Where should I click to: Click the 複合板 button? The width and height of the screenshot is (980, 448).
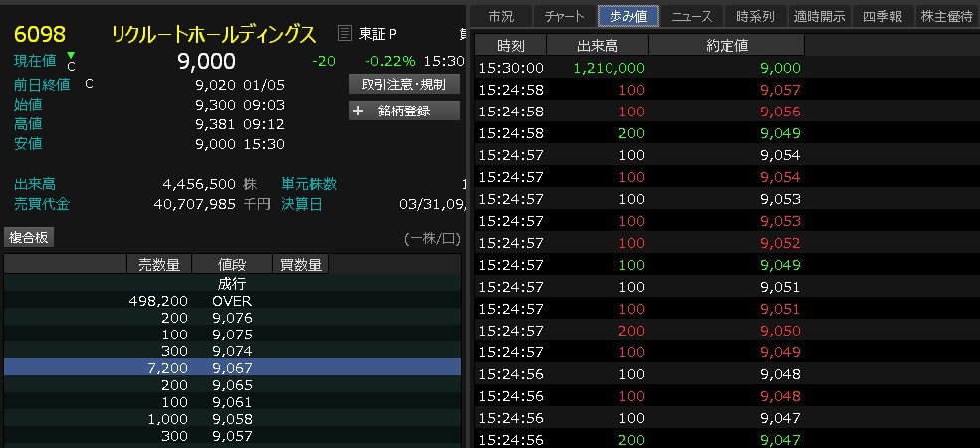pyautogui.click(x=29, y=237)
